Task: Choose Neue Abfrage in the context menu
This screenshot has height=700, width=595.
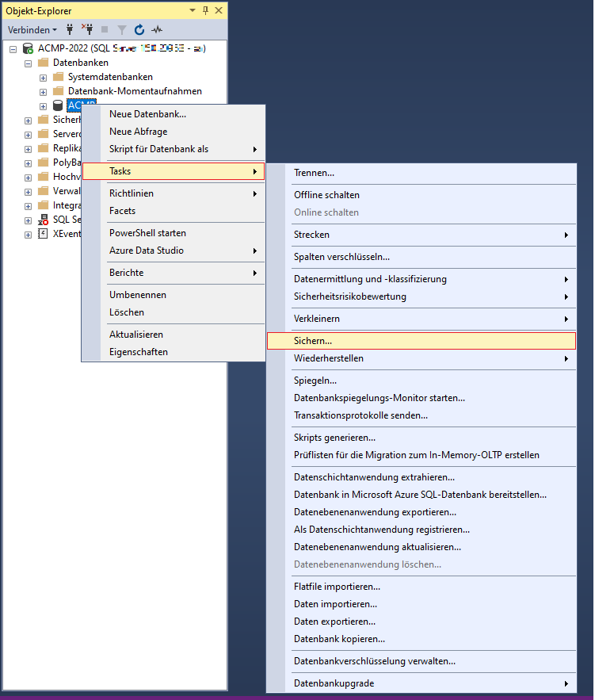Action: [138, 132]
